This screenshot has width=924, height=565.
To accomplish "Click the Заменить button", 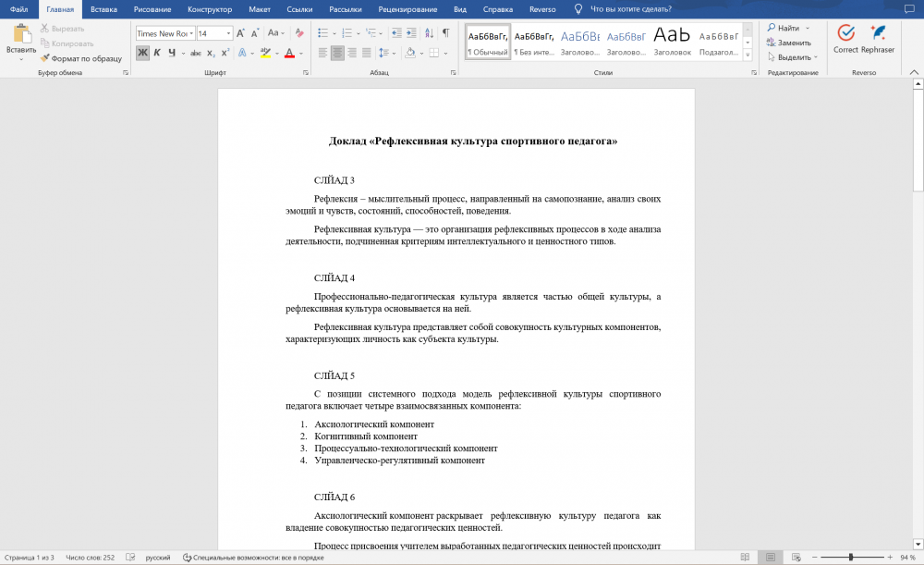I will (788, 43).
